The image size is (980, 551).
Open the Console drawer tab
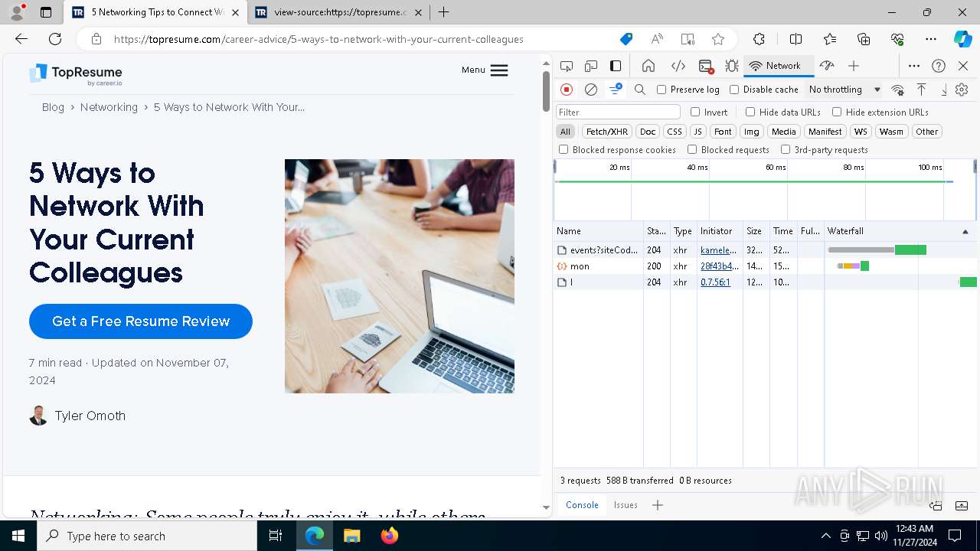pos(582,505)
